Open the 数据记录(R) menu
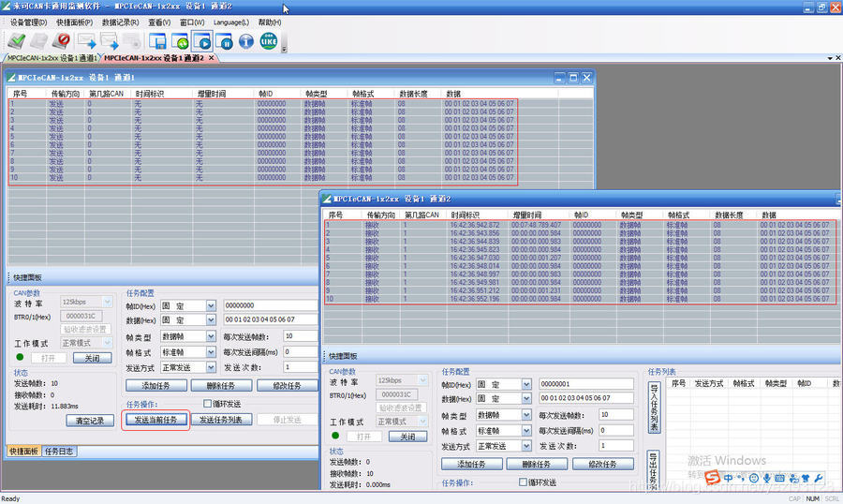 click(x=120, y=22)
